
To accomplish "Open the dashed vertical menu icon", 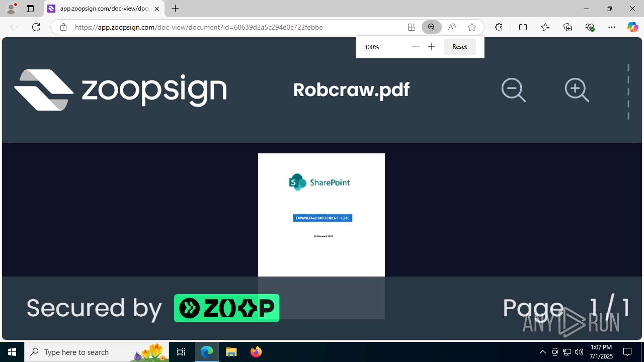I will (628, 92).
